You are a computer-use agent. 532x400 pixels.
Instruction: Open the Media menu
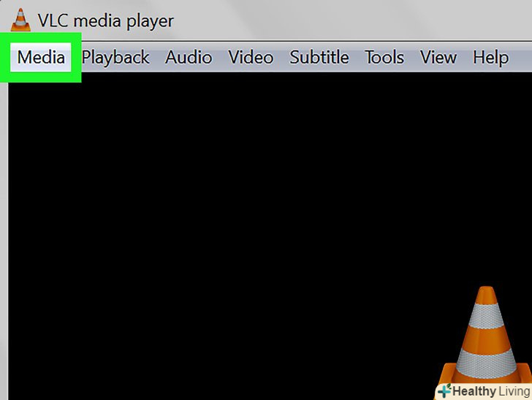click(41, 57)
